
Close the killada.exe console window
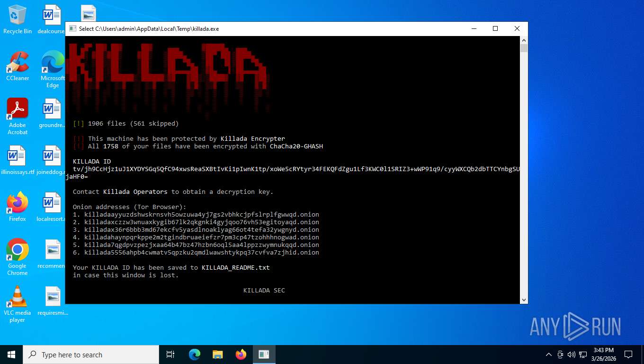(x=517, y=28)
